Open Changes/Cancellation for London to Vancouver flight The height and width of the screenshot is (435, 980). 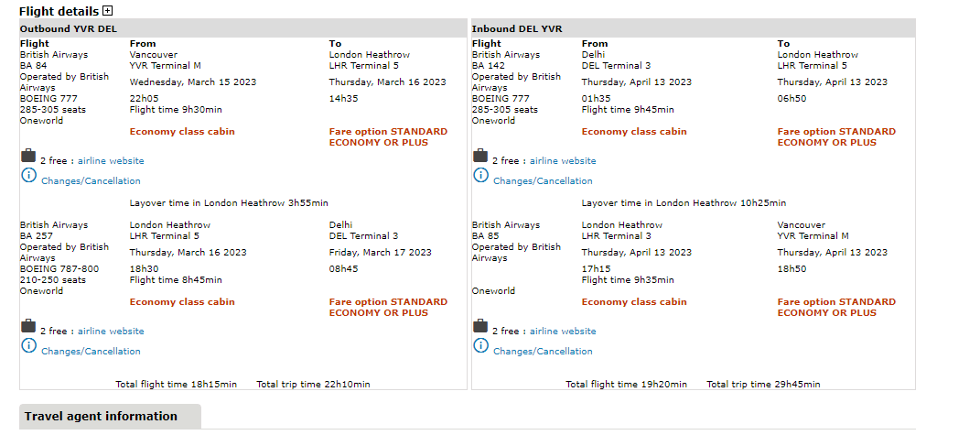pyautogui.click(x=543, y=352)
